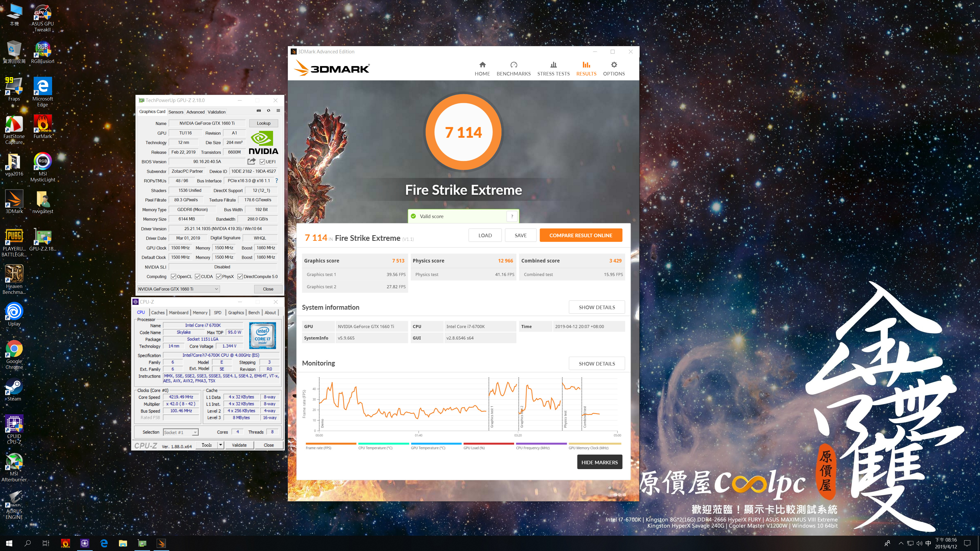Open Uplay desktop shortcut
The width and height of the screenshot is (980, 551).
[14, 314]
